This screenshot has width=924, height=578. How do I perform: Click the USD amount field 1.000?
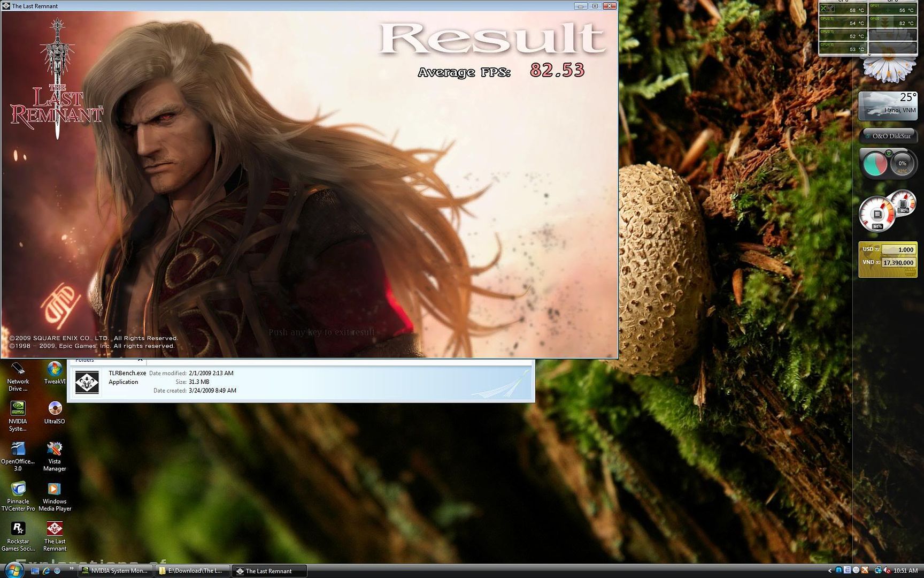898,250
